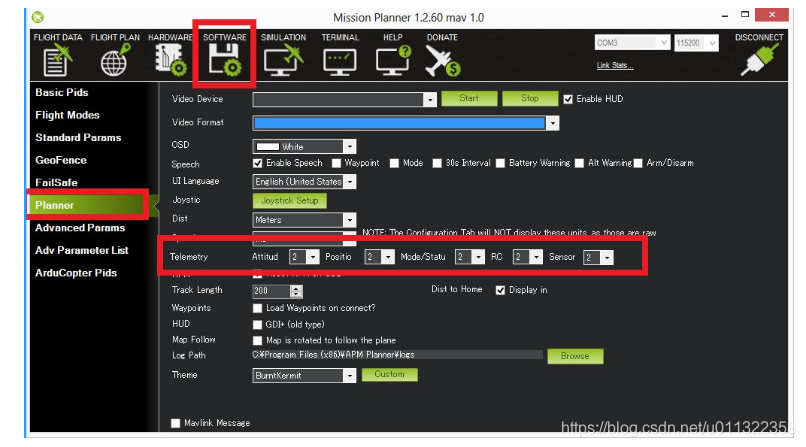
Task: Open the Flight Plan globe icon
Action: click(x=115, y=60)
